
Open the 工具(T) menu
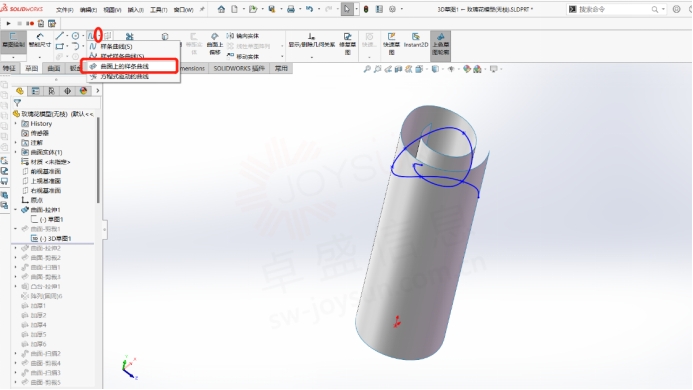pyautogui.click(x=158, y=9)
